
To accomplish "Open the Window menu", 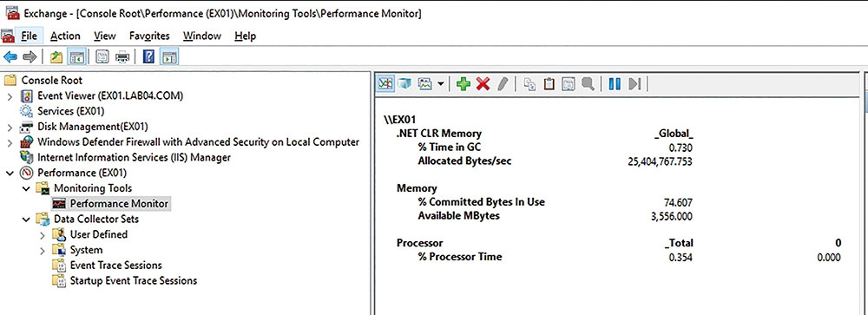I will point(202,36).
